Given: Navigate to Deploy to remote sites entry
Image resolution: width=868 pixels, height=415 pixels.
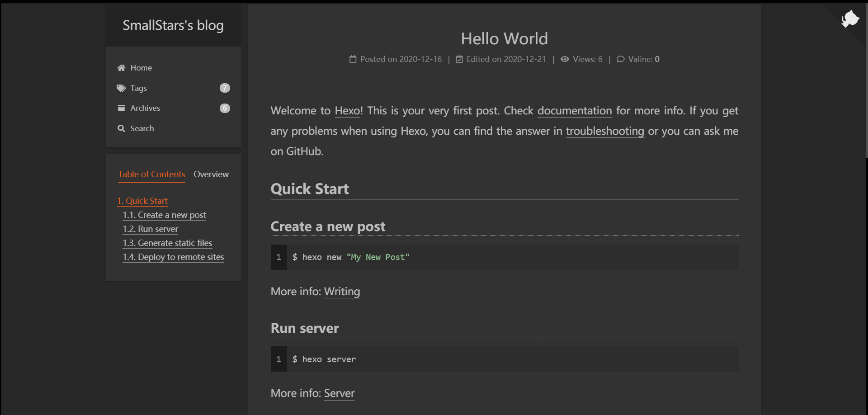Looking at the screenshot, I should point(174,257).
